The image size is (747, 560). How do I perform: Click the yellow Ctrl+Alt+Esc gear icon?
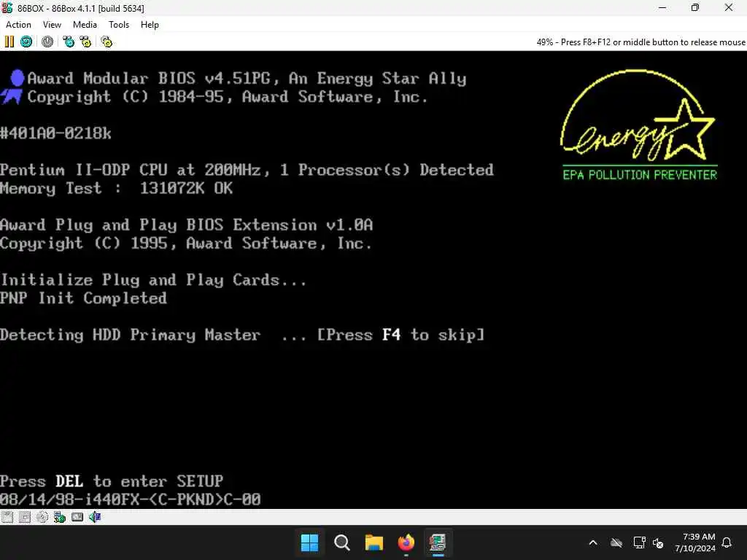coord(85,42)
